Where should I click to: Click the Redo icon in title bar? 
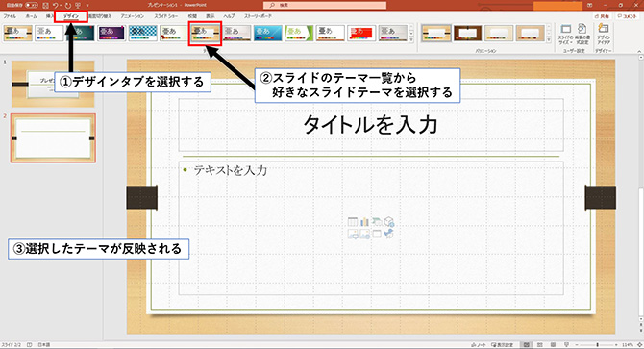point(68,6)
